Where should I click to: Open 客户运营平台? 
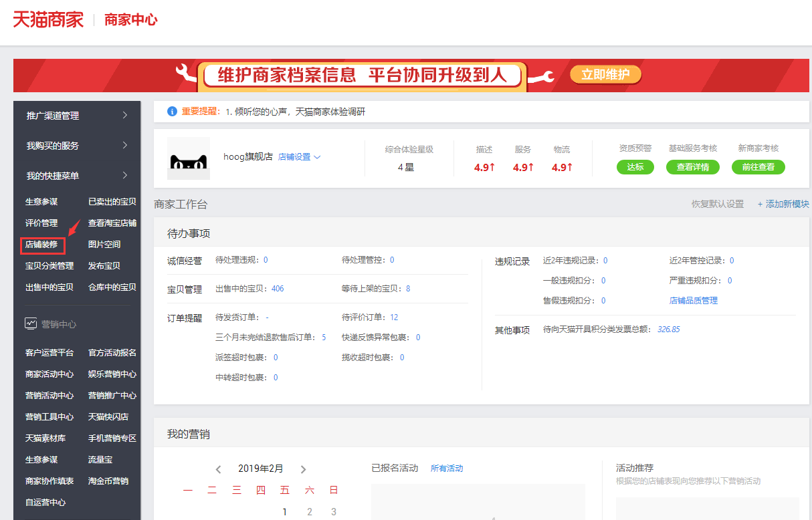pyautogui.click(x=49, y=353)
